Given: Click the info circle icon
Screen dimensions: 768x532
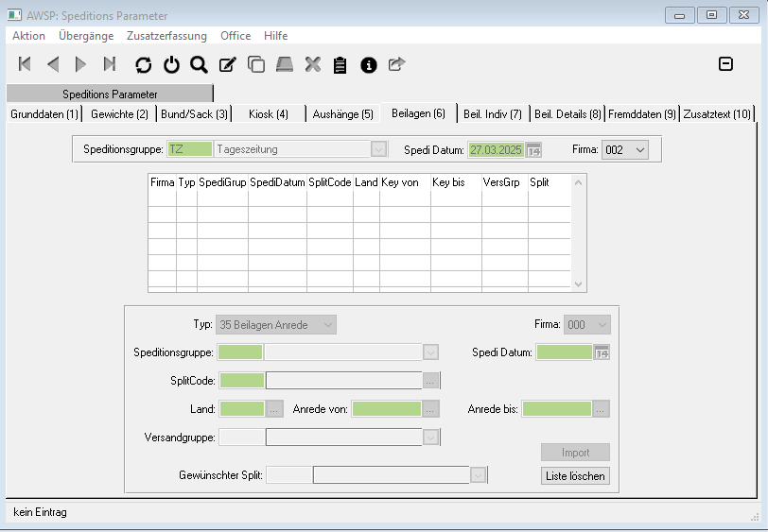Looking at the screenshot, I should pyautogui.click(x=369, y=64).
